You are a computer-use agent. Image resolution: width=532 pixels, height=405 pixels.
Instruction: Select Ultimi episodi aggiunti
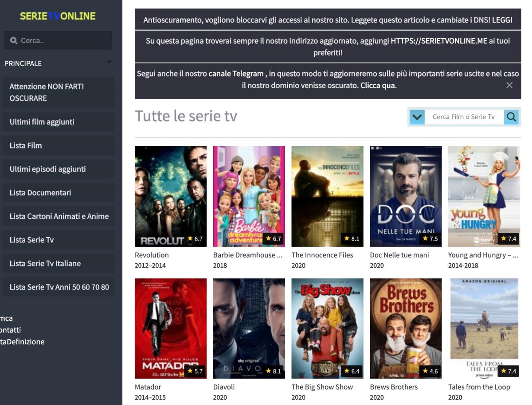point(47,169)
